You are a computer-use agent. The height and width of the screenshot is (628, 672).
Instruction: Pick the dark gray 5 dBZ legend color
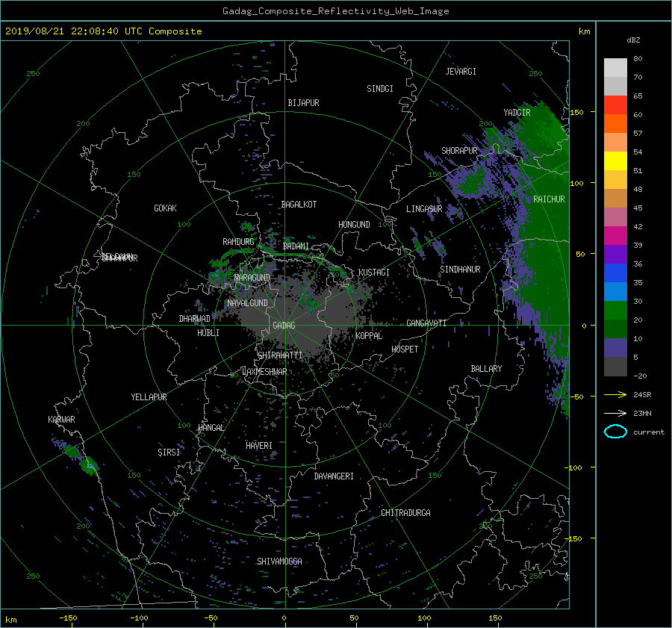615,367
